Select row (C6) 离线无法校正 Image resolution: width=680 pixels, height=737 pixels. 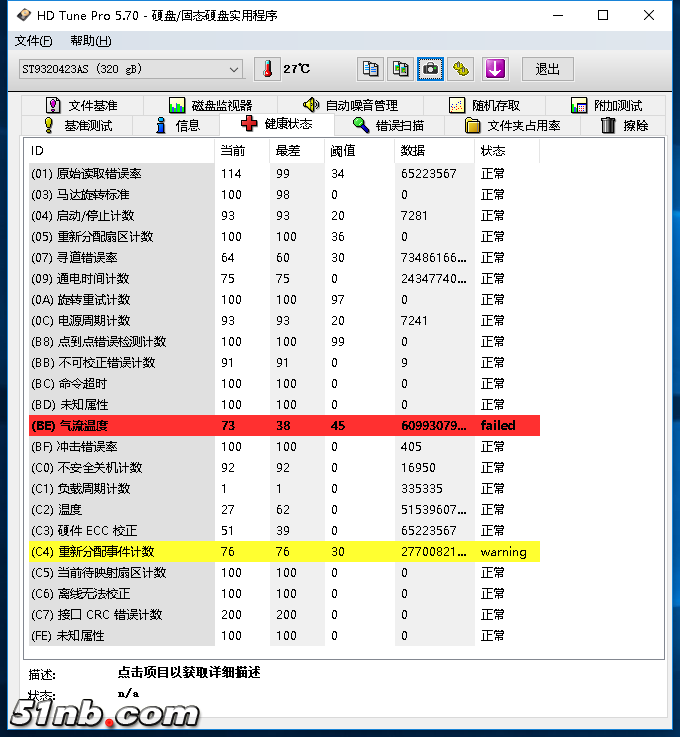tap(284, 594)
